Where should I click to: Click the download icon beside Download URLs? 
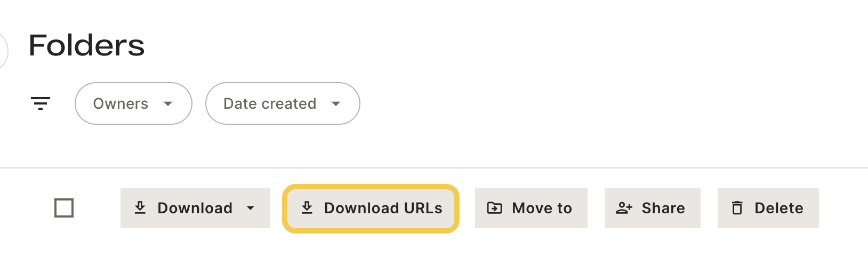(307, 207)
